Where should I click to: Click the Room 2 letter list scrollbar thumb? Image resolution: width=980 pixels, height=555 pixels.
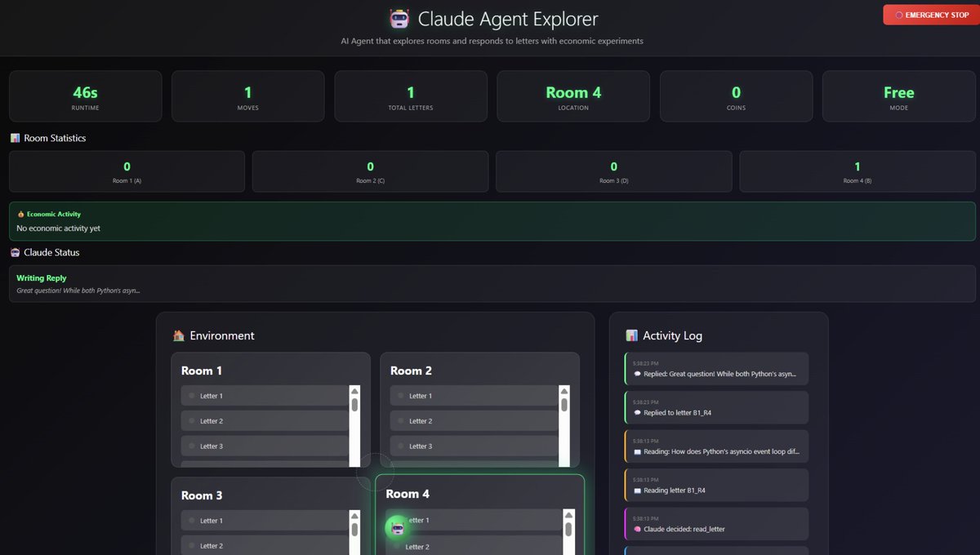point(564,405)
